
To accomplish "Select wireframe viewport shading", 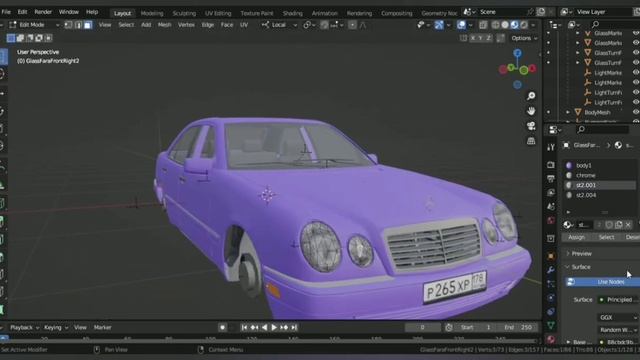I will tap(496, 25).
